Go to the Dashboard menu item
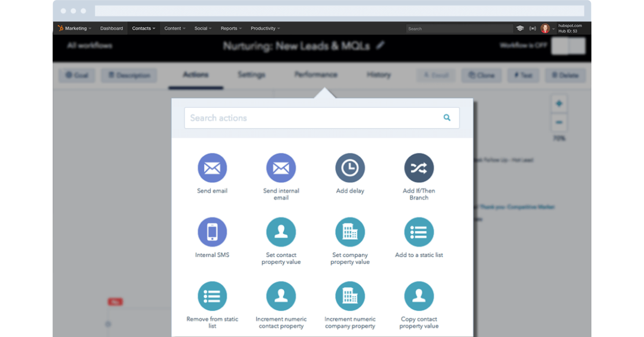Viewport: 644px width, 337px height. coord(112,28)
